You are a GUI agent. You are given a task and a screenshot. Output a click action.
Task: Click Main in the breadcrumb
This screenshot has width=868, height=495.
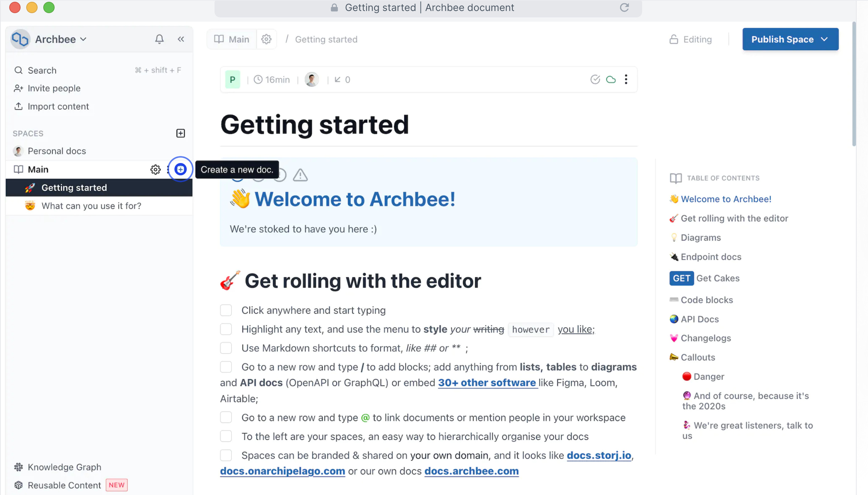point(232,39)
